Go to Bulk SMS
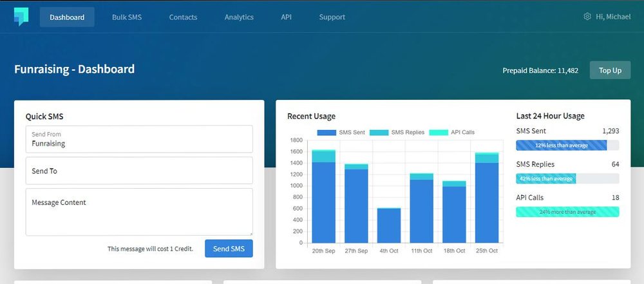The height and width of the screenshot is (284, 644). coord(127,17)
